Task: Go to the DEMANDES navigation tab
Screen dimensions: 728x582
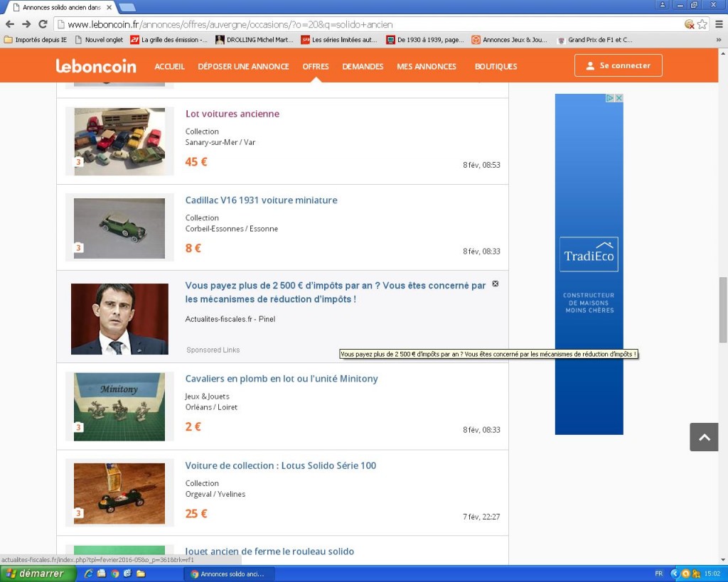Action: [x=363, y=66]
